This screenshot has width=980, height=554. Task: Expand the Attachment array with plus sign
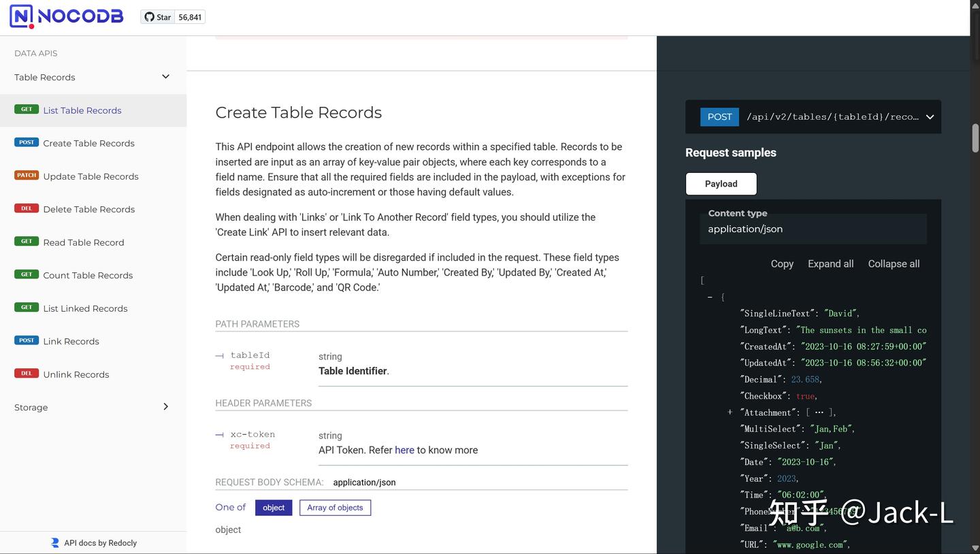(x=730, y=412)
